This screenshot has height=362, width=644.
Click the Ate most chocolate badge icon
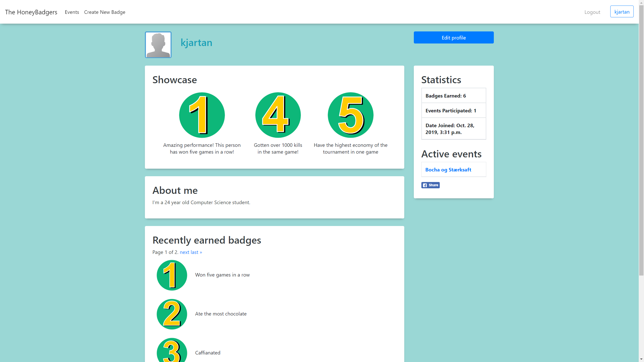172,314
